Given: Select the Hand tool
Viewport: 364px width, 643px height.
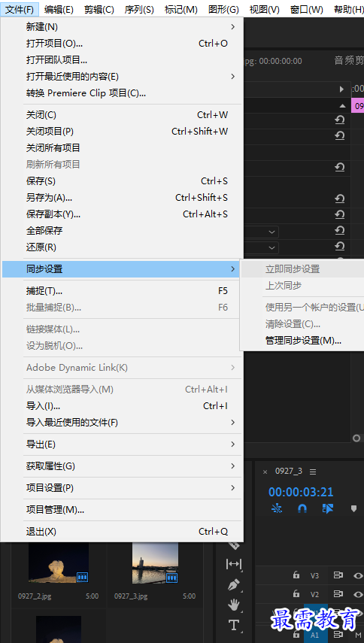Looking at the screenshot, I should tap(234, 605).
